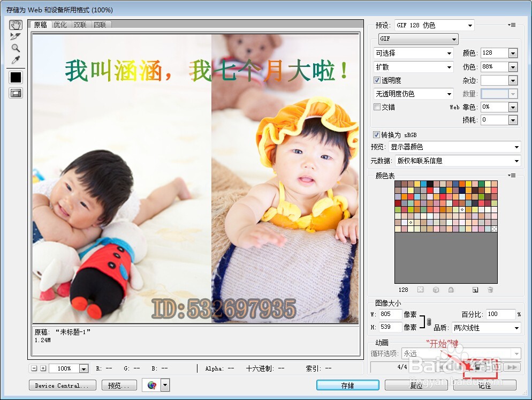Switch to the 四联 tab
532x400 pixels.
click(x=101, y=24)
